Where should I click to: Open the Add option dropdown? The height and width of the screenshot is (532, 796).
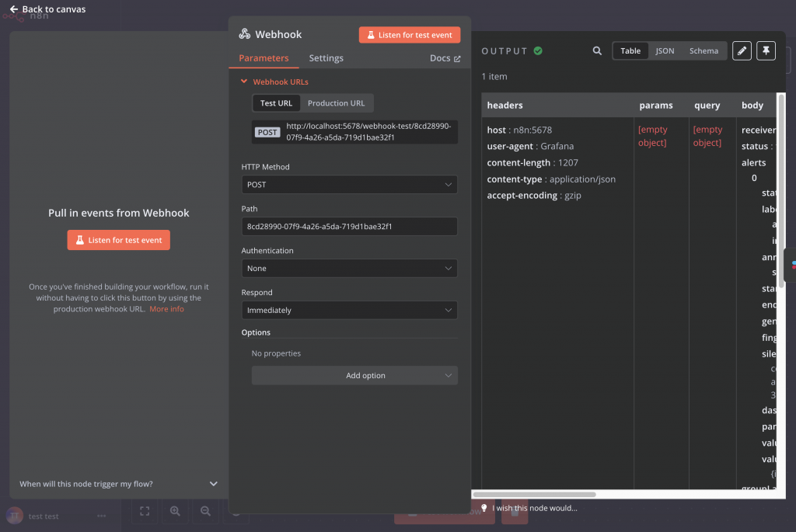click(x=354, y=375)
